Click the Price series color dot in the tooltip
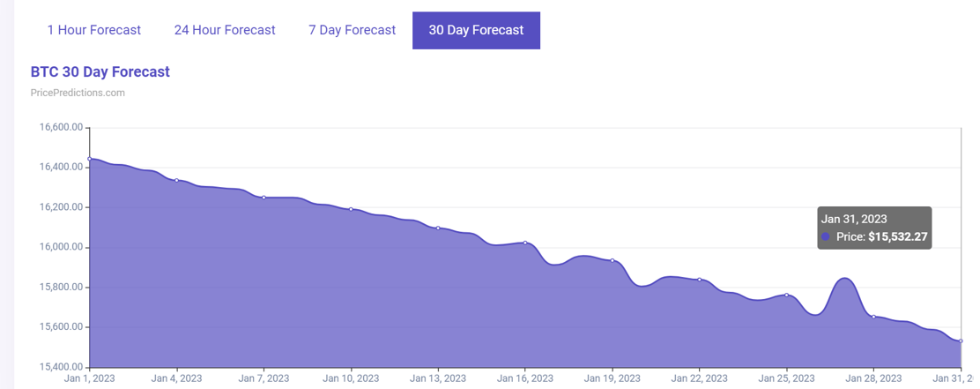Screen dimensions: 980x389 (826, 236)
